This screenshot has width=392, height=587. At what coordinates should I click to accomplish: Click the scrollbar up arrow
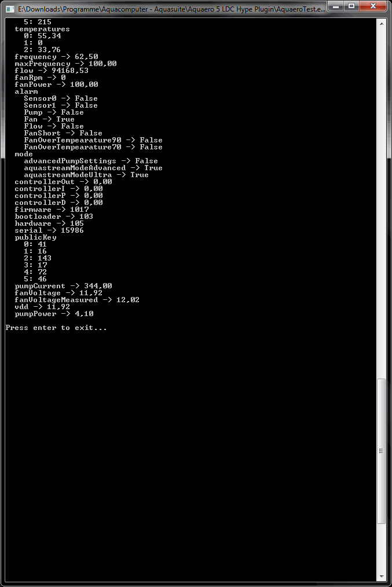(381, 23)
